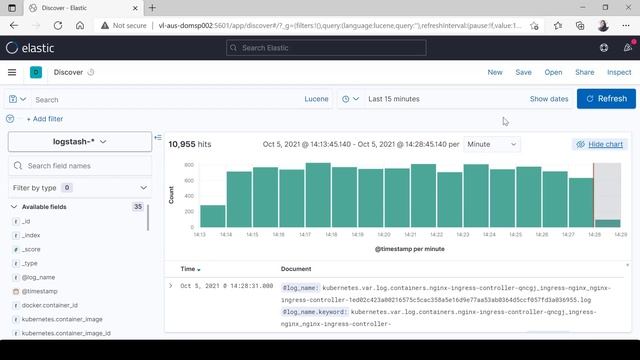Image resolution: width=640 pixels, height=360 pixels.
Task: Open the browser favorites list
Action: click(558, 25)
